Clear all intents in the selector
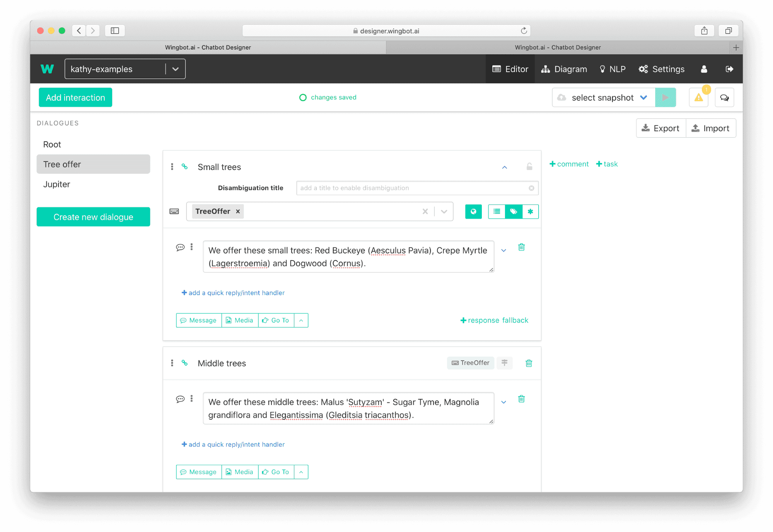Viewport: 773px width, 532px height. tap(425, 211)
